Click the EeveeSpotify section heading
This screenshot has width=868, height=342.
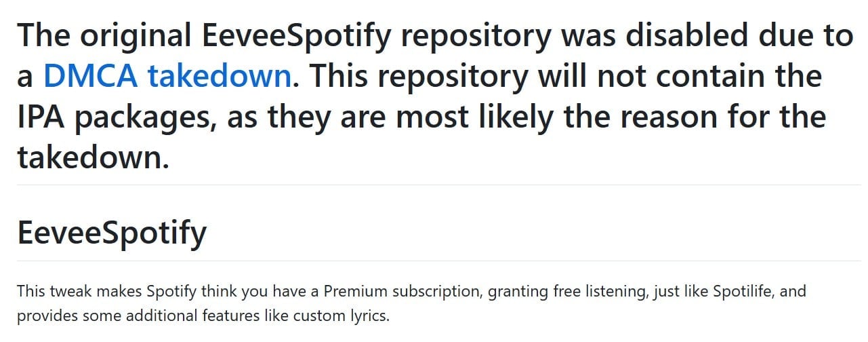tap(112, 233)
